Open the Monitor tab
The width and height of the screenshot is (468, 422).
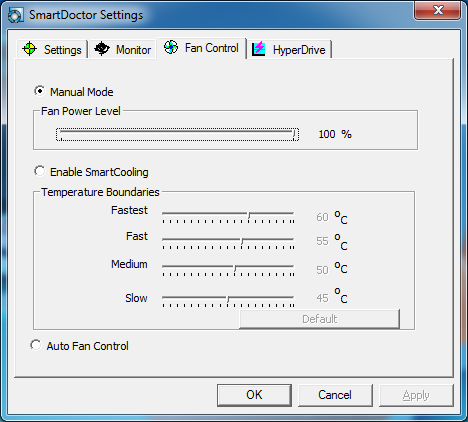123,49
